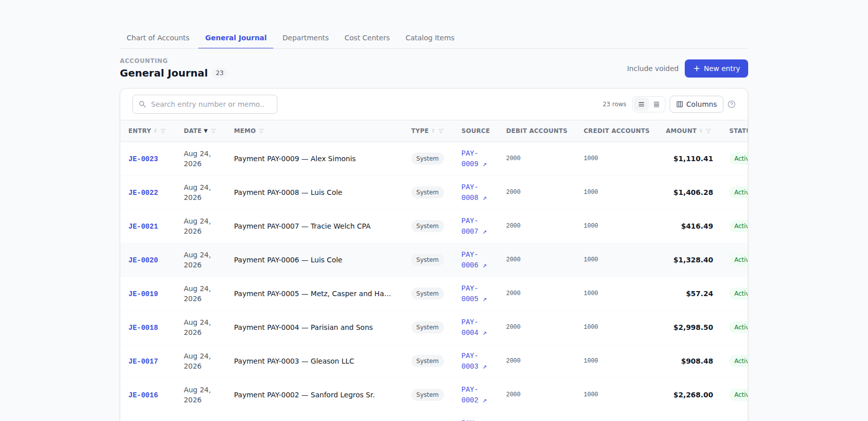
Task: Select memo 'Payment PAY-0007 — Tracie Welch CPA'
Action: [302, 226]
